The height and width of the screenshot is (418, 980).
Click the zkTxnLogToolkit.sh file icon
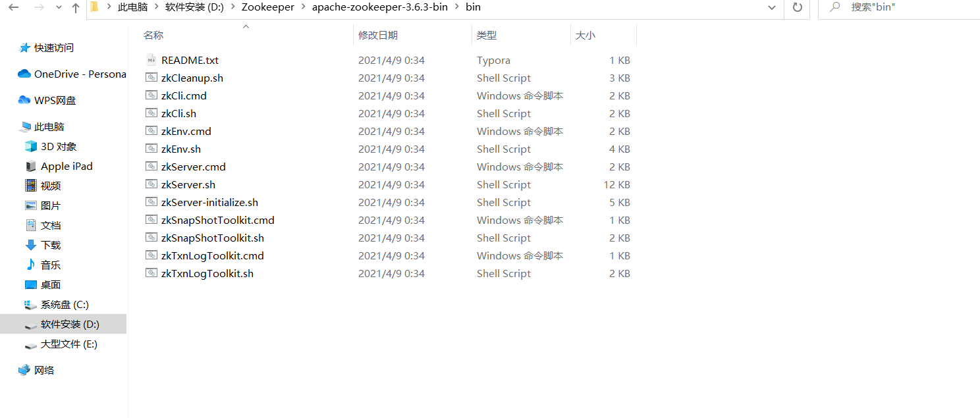[151, 273]
